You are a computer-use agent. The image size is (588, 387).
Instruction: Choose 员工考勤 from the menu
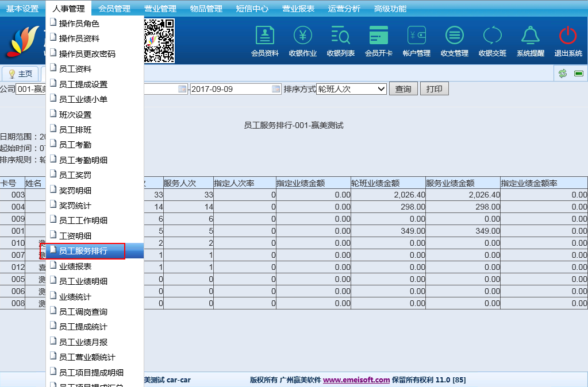75,145
